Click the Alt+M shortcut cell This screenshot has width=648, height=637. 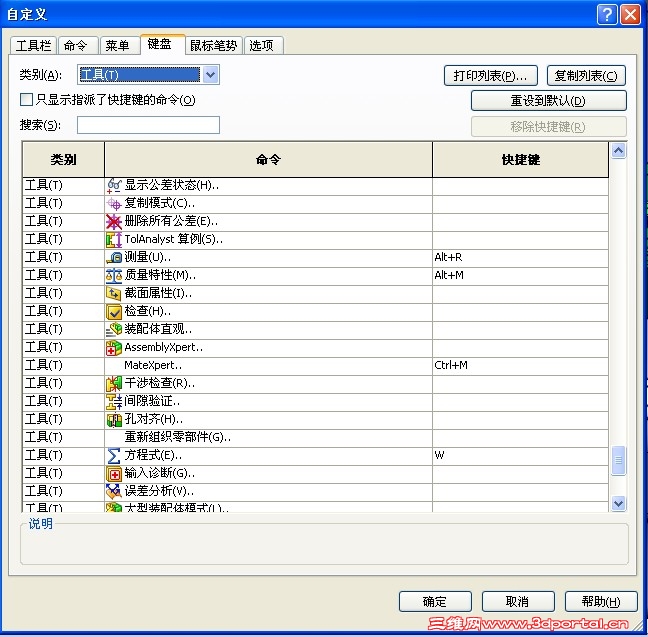[520, 276]
